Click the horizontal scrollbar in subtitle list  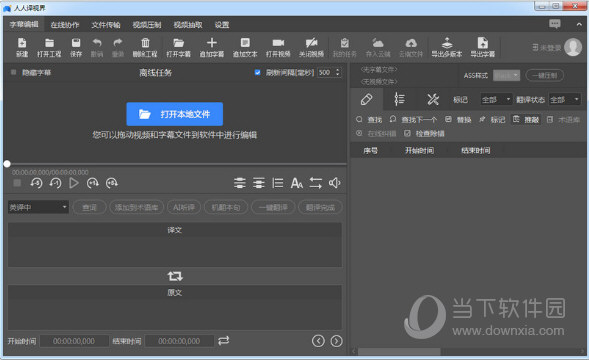pyautogui.click(x=399, y=351)
